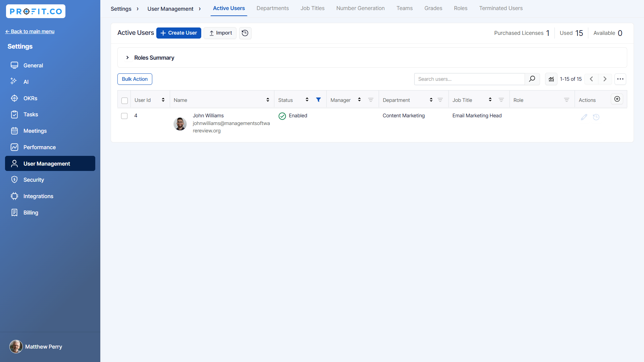Screen dimensions: 644x362
Task: Open the Department column filter
Action: 440,100
